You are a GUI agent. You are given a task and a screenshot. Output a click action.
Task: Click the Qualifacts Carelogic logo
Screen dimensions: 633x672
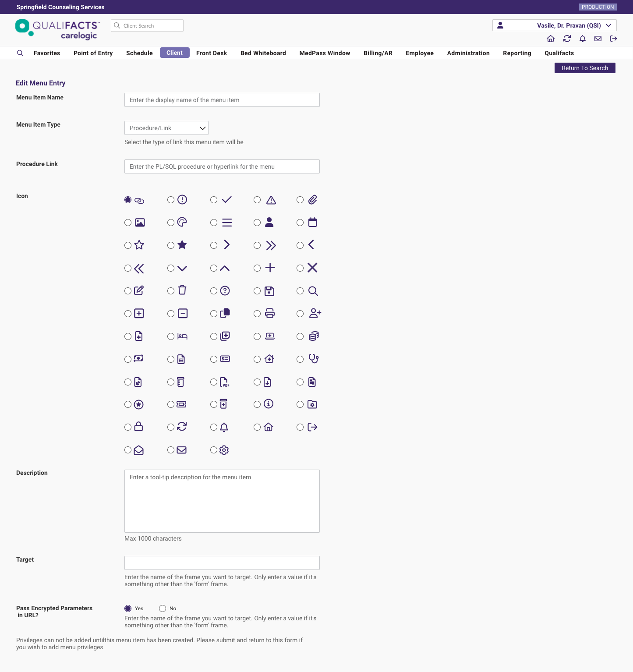57,29
